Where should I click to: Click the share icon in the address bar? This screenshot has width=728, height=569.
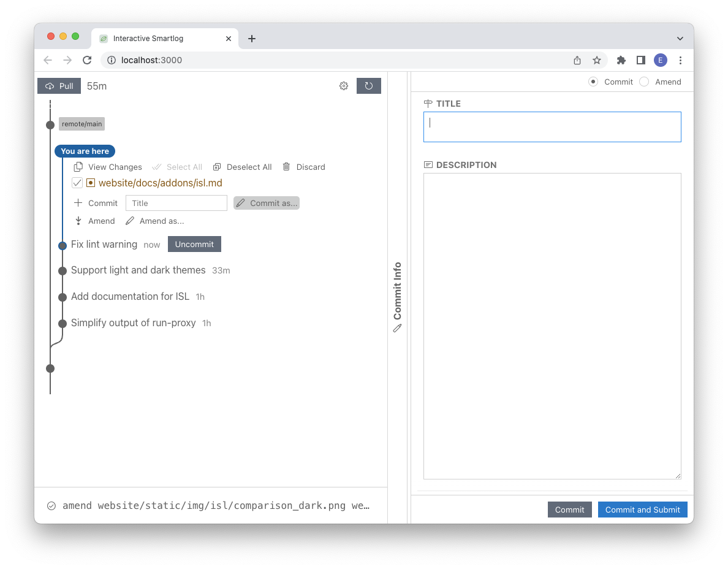pos(577,60)
